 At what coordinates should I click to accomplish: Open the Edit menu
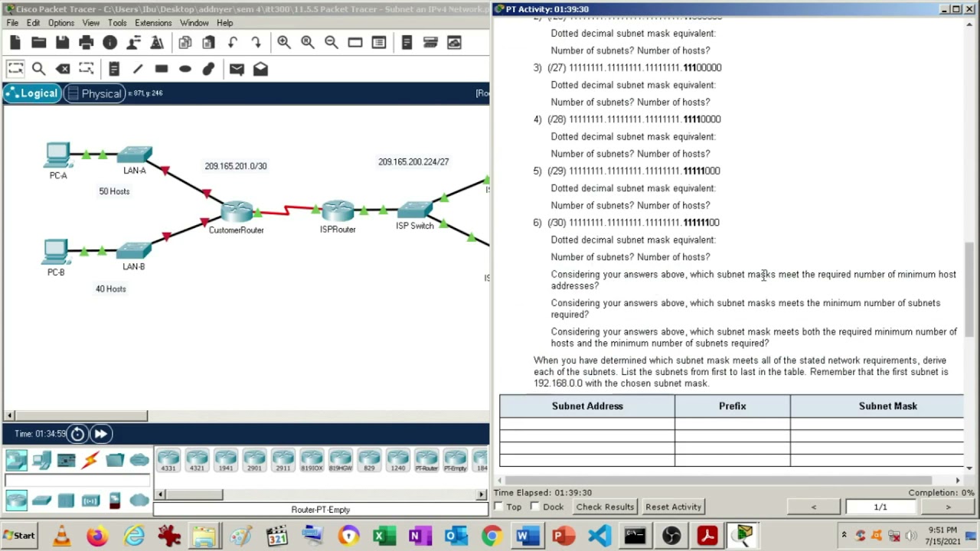click(33, 23)
